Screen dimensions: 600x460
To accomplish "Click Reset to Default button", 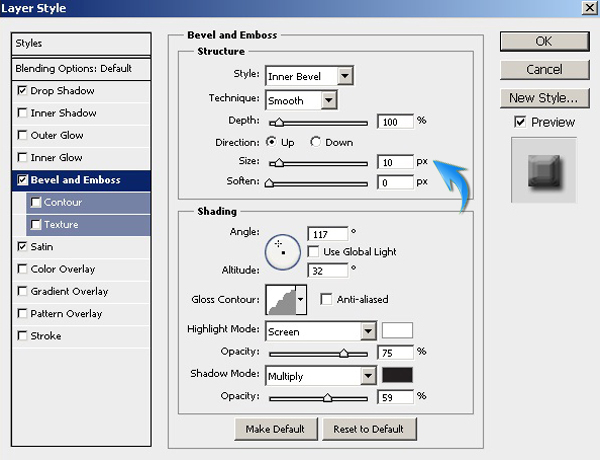I will [369, 429].
